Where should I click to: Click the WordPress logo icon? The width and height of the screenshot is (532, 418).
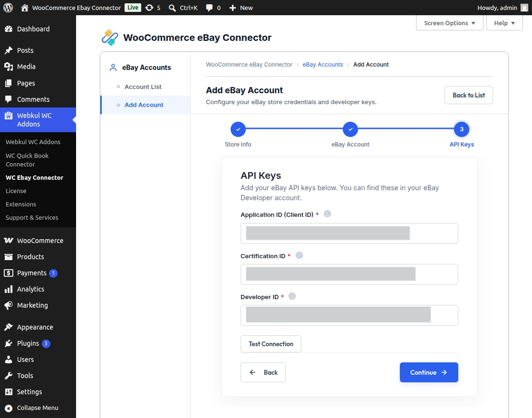(8, 8)
